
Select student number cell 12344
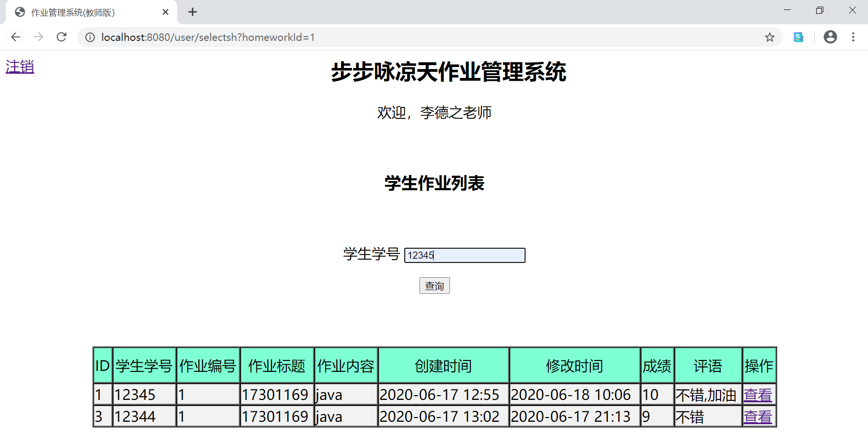tap(144, 417)
